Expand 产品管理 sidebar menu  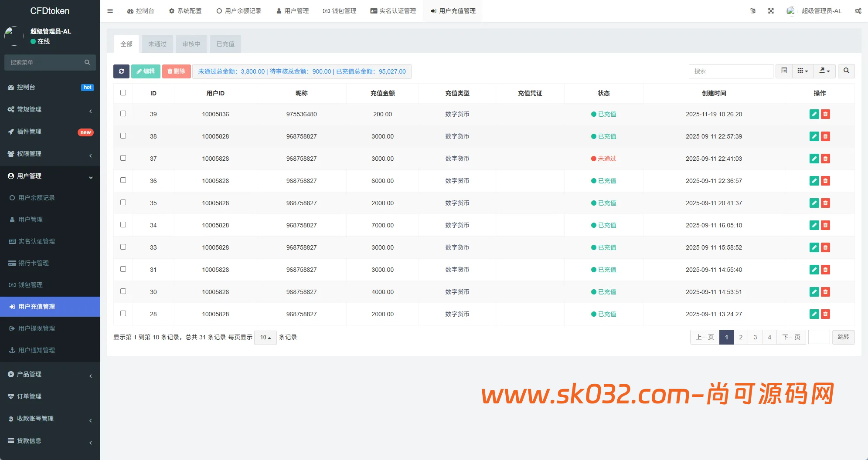point(50,374)
